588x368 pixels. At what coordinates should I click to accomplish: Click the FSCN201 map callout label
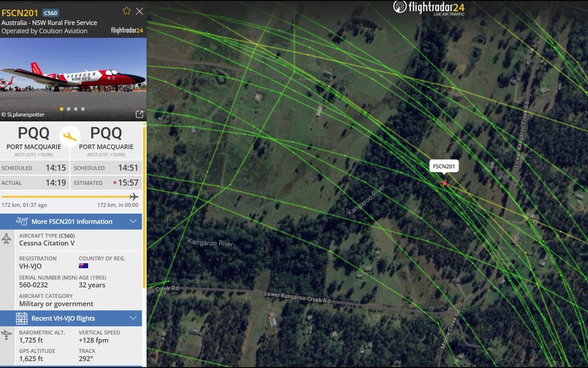pos(444,167)
